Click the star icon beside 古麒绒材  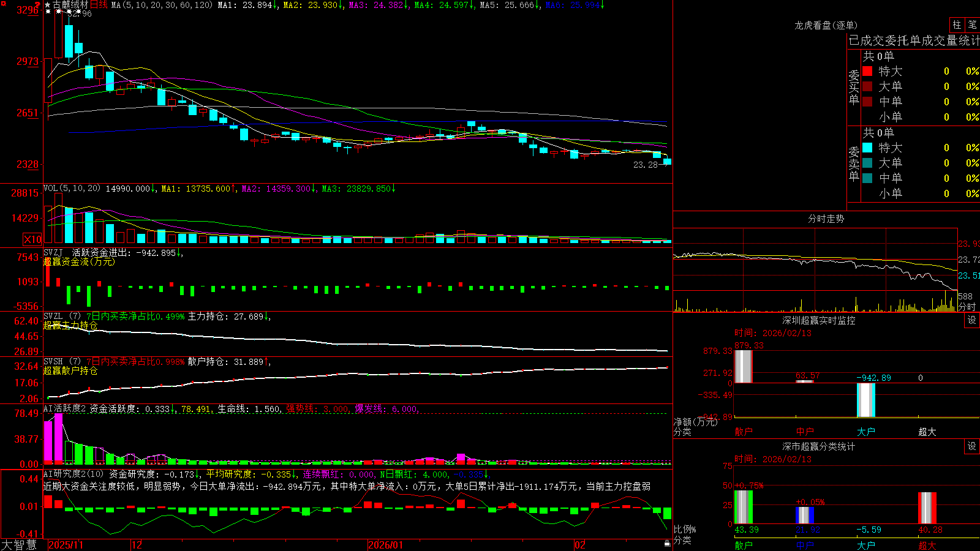(x=48, y=5)
